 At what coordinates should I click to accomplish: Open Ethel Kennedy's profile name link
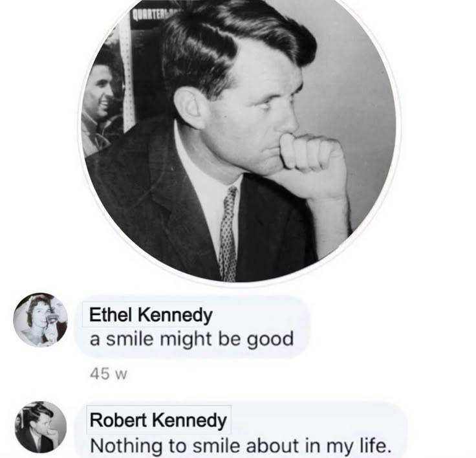point(151,314)
